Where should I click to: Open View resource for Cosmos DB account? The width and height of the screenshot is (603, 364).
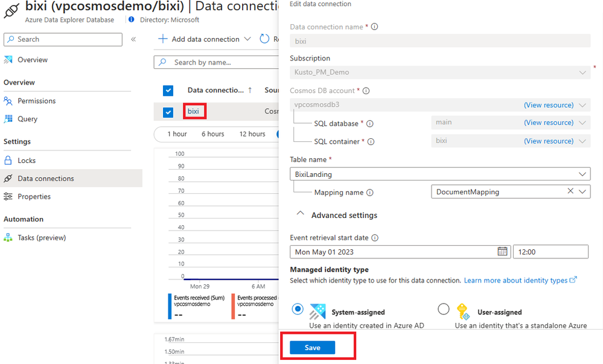point(549,105)
